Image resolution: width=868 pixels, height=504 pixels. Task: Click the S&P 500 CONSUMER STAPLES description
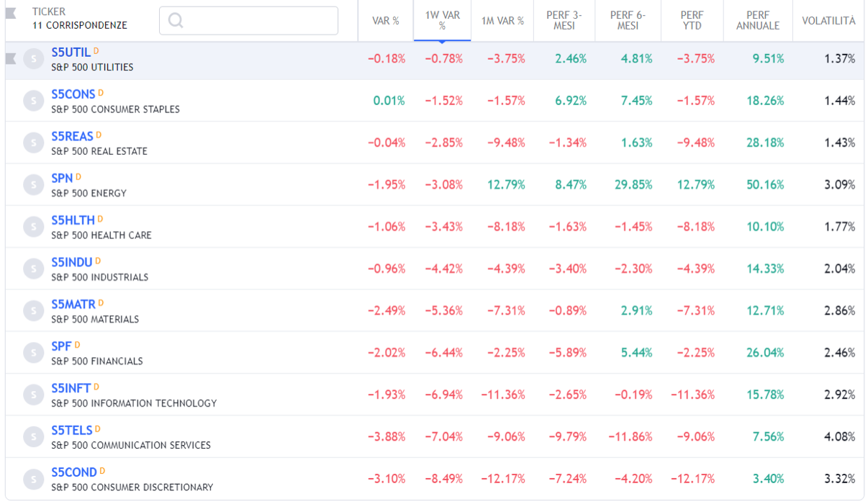[x=116, y=109]
